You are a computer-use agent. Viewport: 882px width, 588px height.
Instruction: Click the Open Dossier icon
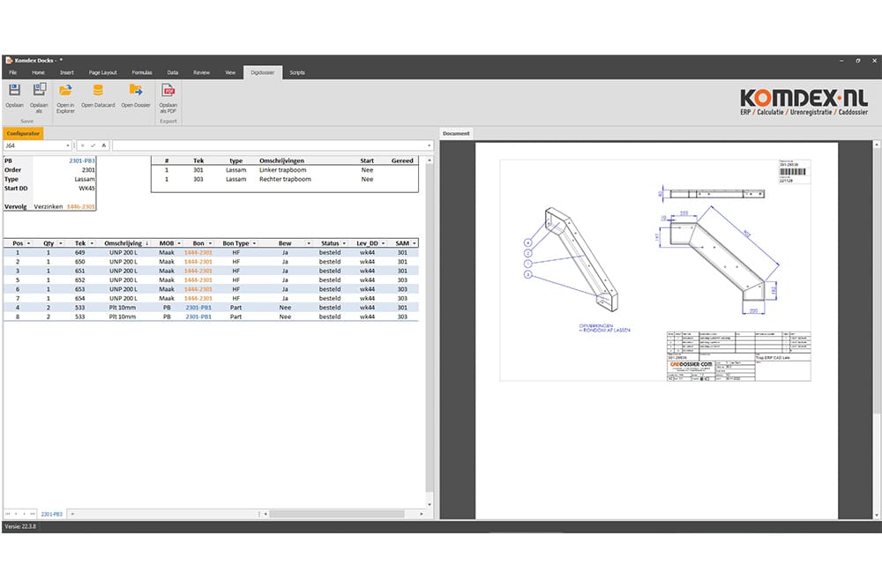click(136, 89)
